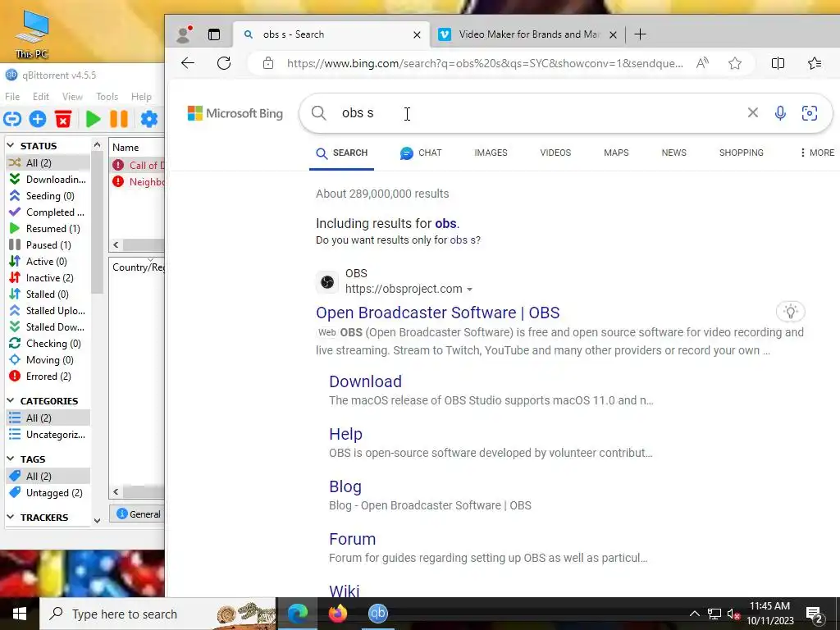Viewport: 840px width, 630px height.
Task: Click the Windows taskbar search box
Action: (158, 614)
